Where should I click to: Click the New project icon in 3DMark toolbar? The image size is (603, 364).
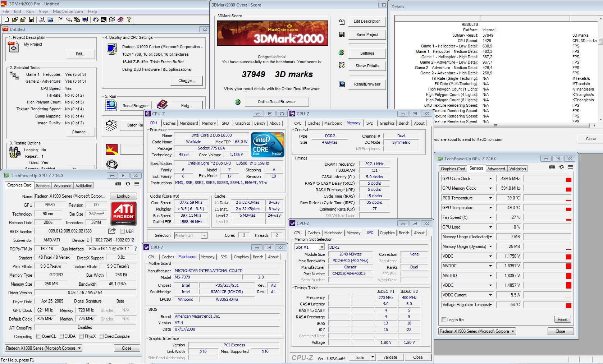(x=6, y=19)
